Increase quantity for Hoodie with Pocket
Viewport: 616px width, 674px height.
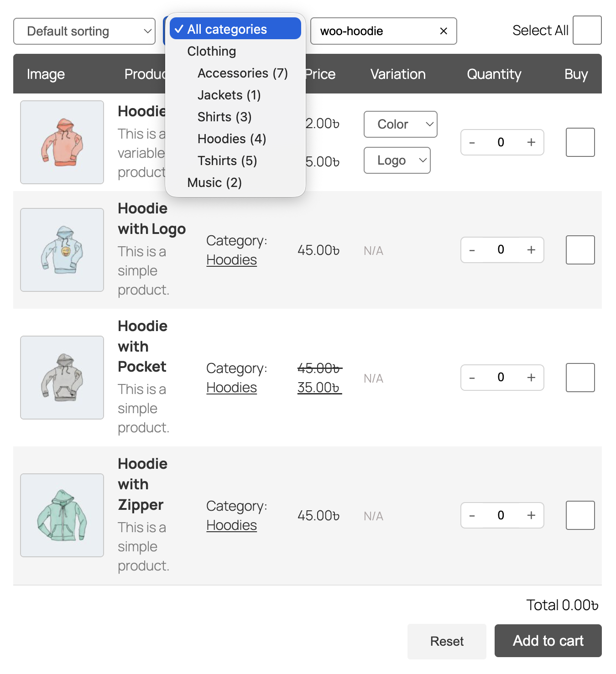(x=531, y=378)
